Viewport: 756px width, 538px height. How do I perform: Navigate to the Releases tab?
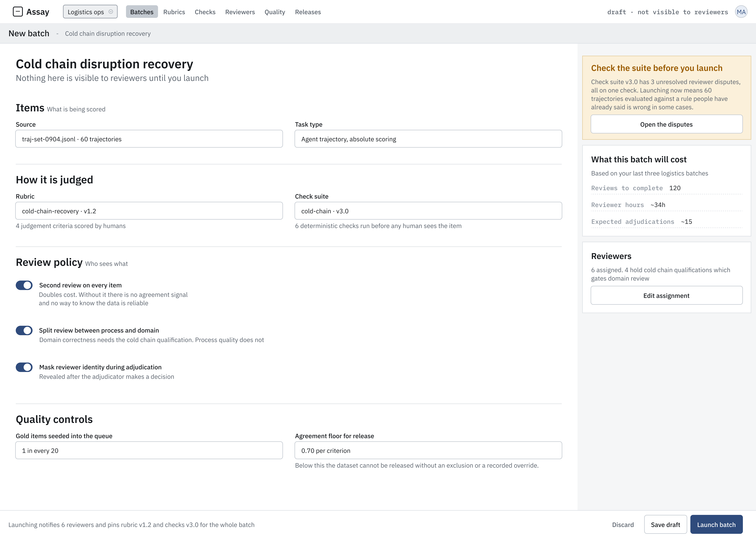pyautogui.click(x=308, y=12)
